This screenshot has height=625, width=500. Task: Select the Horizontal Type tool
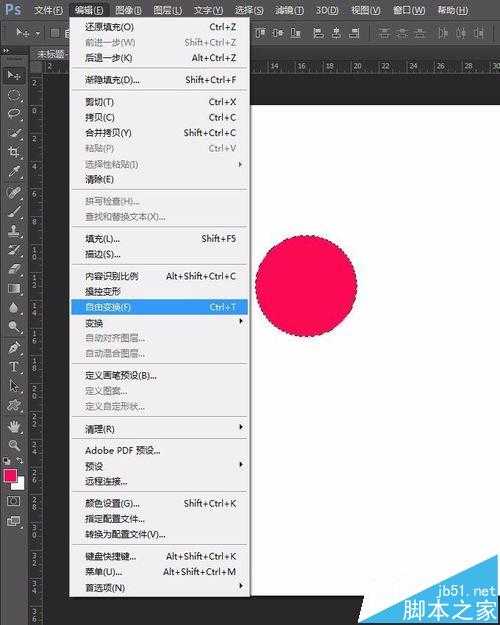(x=14, y=367)
